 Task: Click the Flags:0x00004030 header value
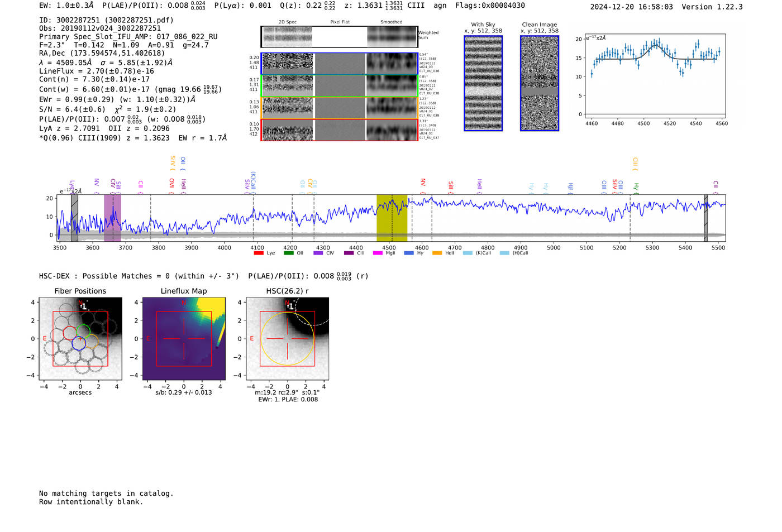click(x=490, y=6)
